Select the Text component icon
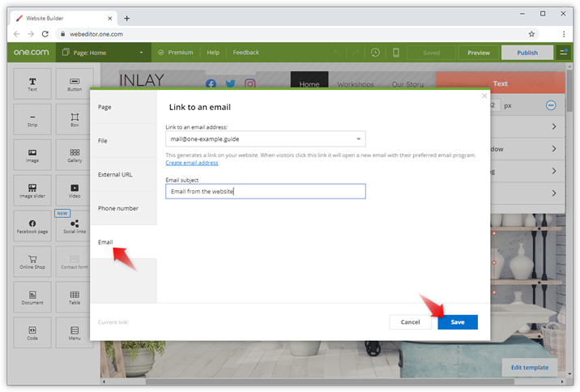The width and height of the screenshot is (580, 392). [x=32, y=83]
